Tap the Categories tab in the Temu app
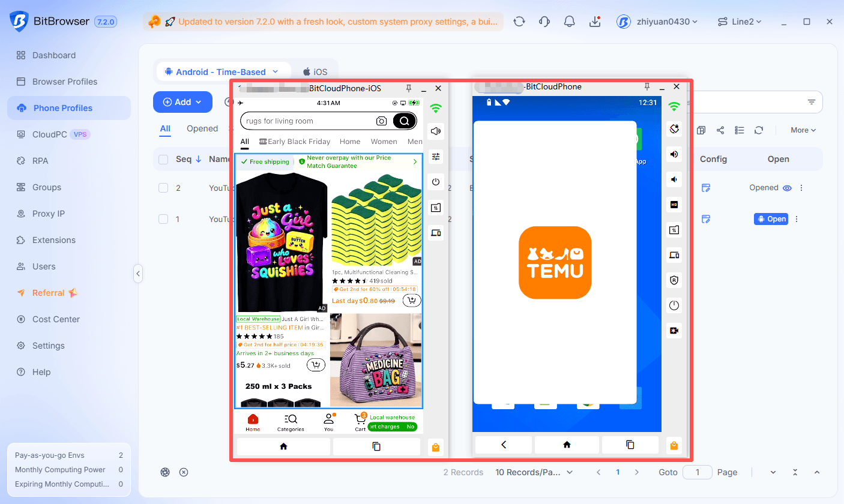 pos(291,422)
